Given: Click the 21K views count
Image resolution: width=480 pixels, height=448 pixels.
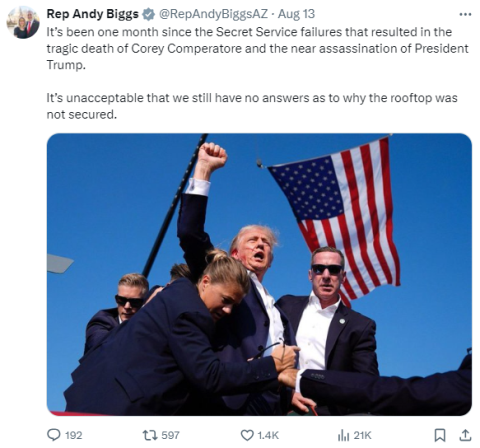Looking at the screenshot, I should (362, 435).
